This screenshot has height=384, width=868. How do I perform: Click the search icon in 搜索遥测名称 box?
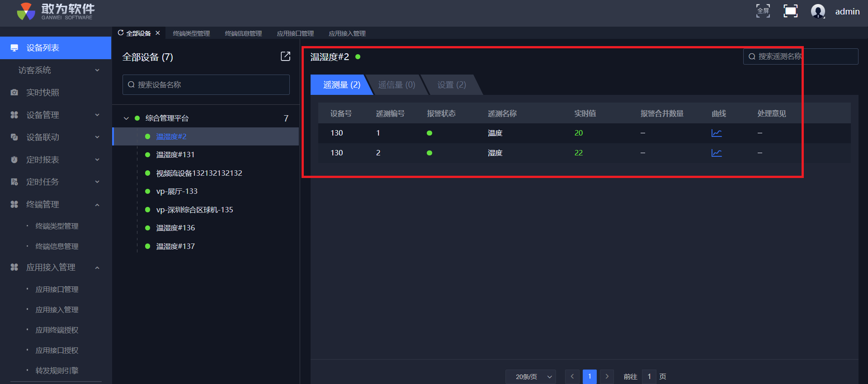[x=752, y=56]
